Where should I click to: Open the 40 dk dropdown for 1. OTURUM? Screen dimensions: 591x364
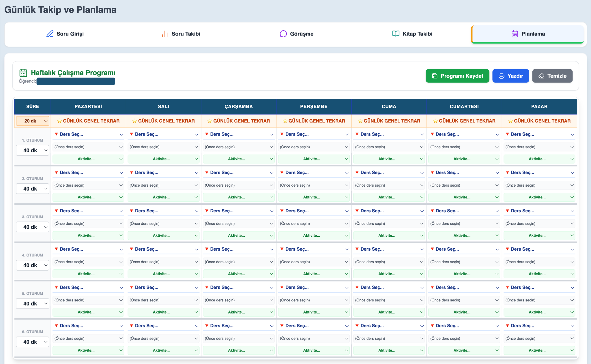tap(32, 150)
